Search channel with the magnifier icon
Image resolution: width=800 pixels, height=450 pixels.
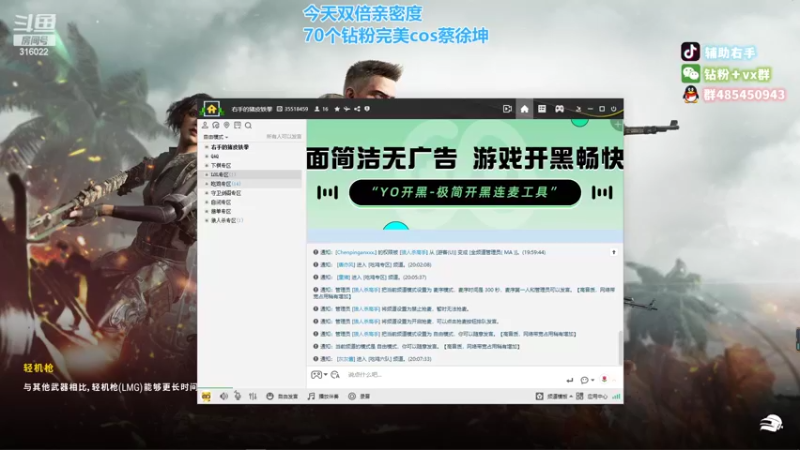click(248, 125)
